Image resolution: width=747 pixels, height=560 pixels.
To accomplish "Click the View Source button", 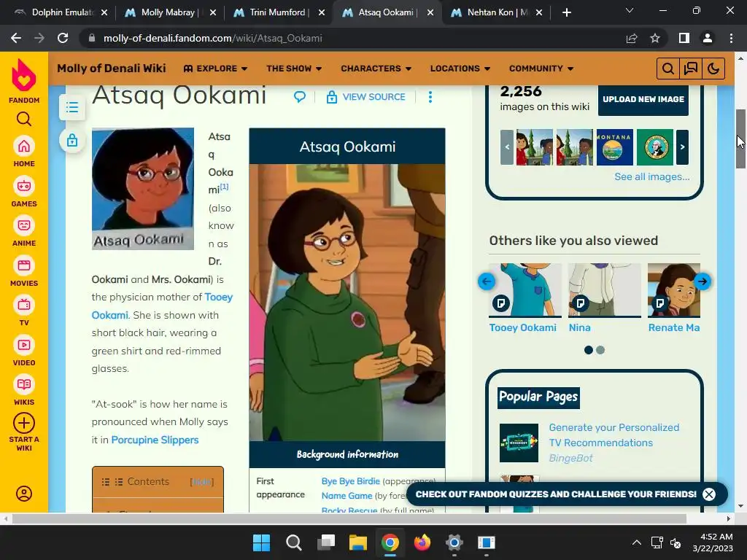I will click(x=366, y=97).
